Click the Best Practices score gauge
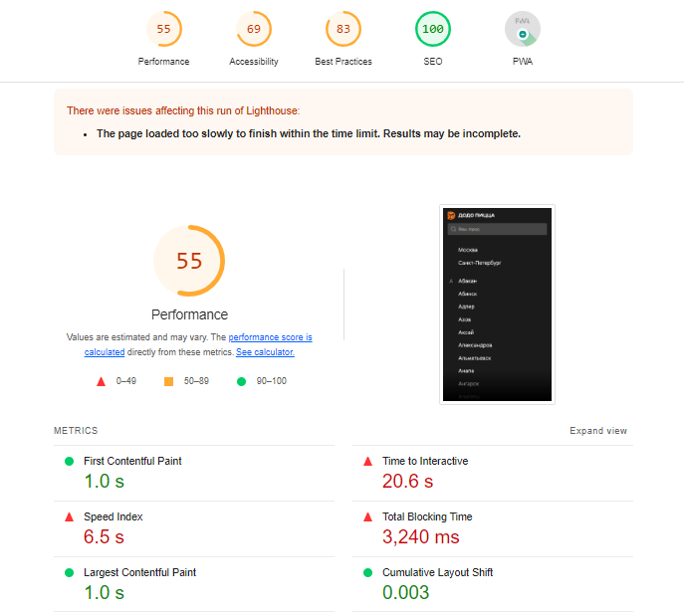Screen dimensions: 684x616 point(343,29)
